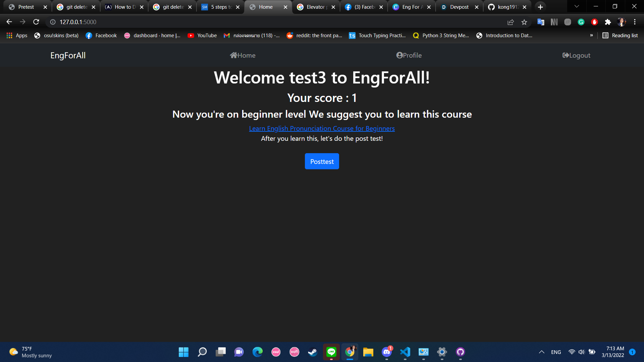Bookmark this page with the star icon

pos(524,22)
